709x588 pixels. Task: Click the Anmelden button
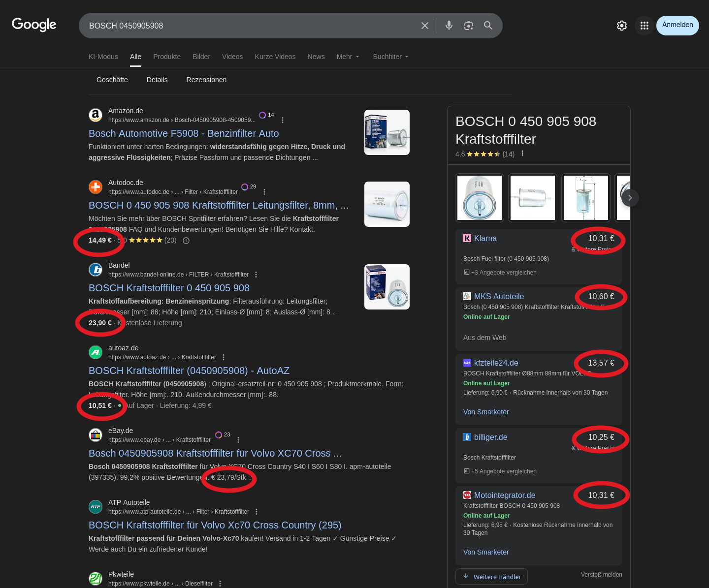[x=677, y=25]
